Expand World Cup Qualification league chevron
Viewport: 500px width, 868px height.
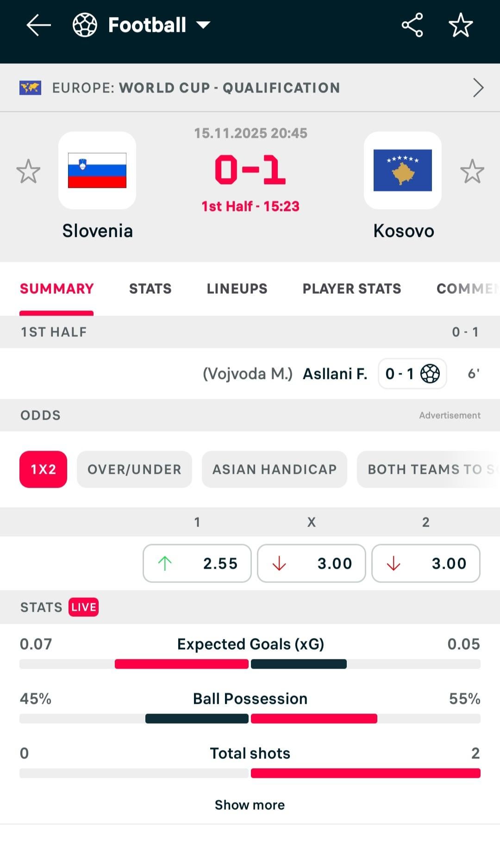click(478, 88)
